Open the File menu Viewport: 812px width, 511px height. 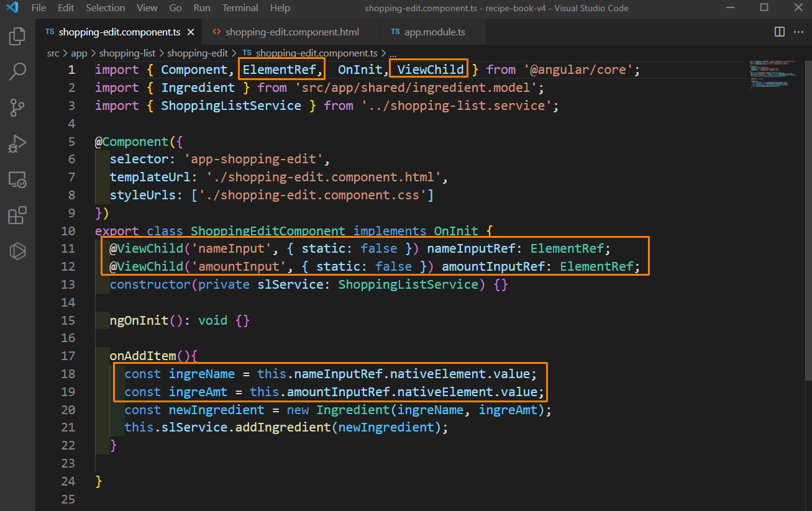[39, 8]
